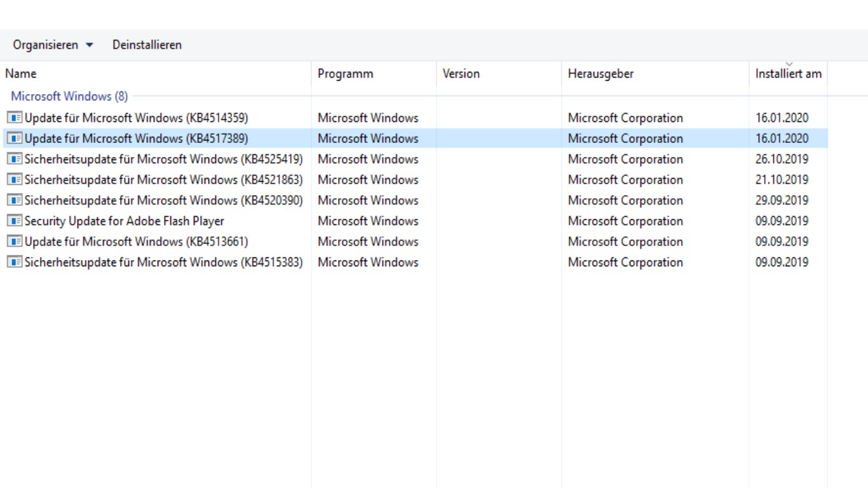Open the Organisieren dropdown menu
This screenshot has width=868, height=488.
(x=53, y=45)
